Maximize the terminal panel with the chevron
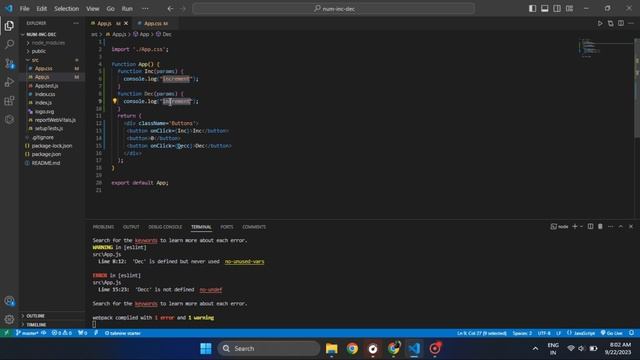This screenshot has width=640, height=360. point(620,227)
